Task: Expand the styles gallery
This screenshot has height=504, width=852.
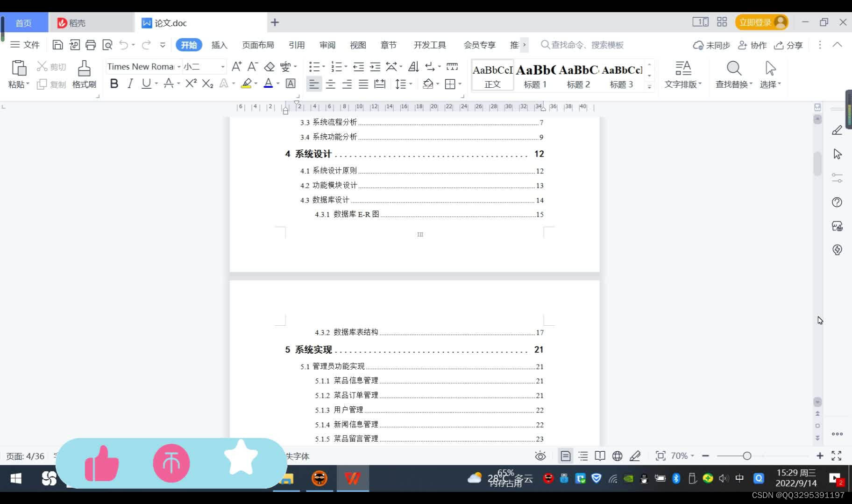Action: 649,86
